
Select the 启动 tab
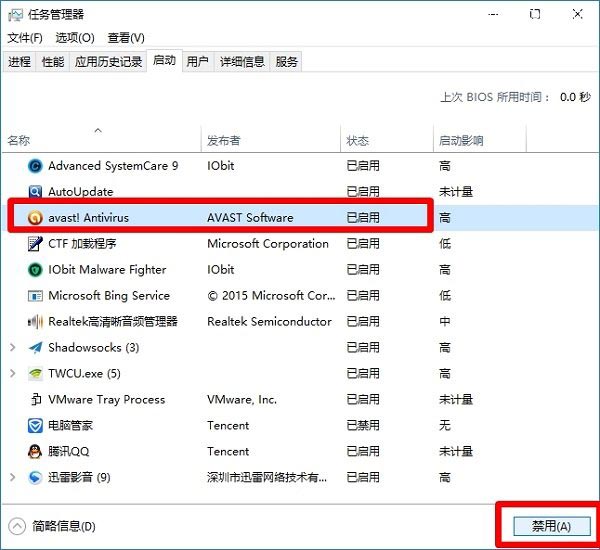coord(165,60)
